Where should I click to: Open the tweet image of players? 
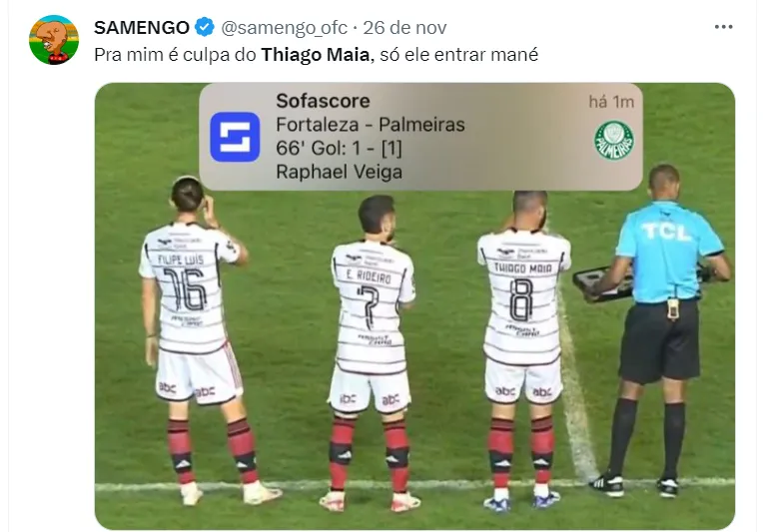point(414,306)
